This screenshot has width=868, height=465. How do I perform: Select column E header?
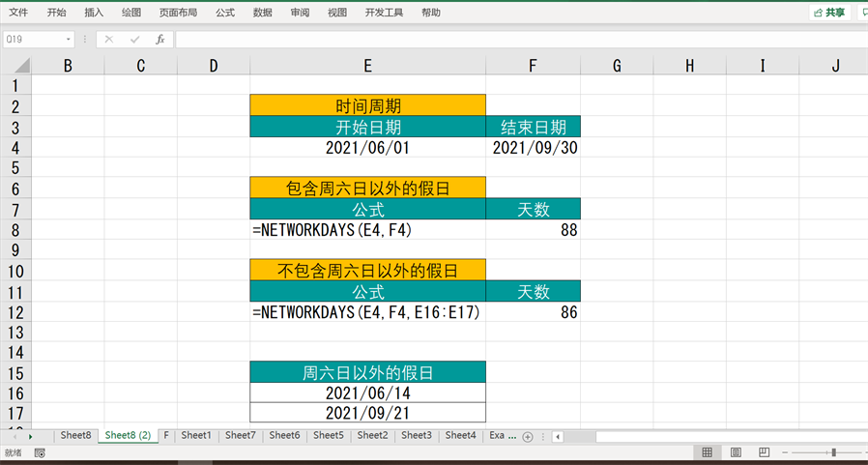point(367,66)
